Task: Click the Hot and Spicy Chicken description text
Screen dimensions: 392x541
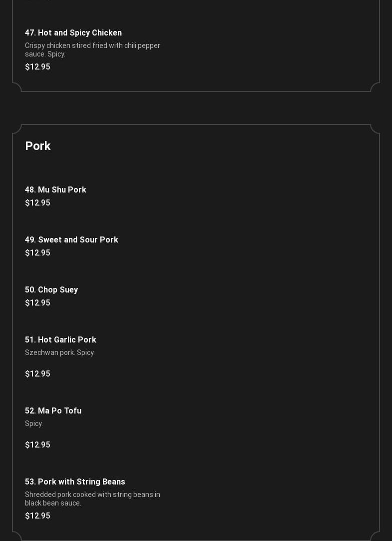Action: [x=92, y=49]
